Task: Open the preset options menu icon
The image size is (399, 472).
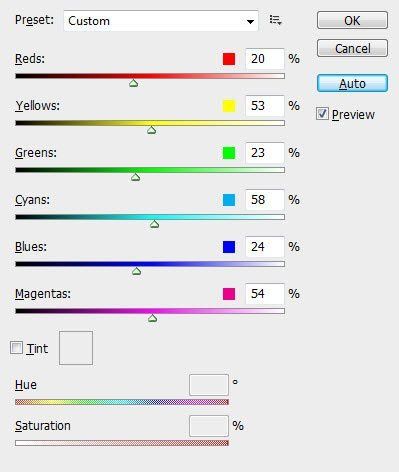Action: [x=276, y=20]
